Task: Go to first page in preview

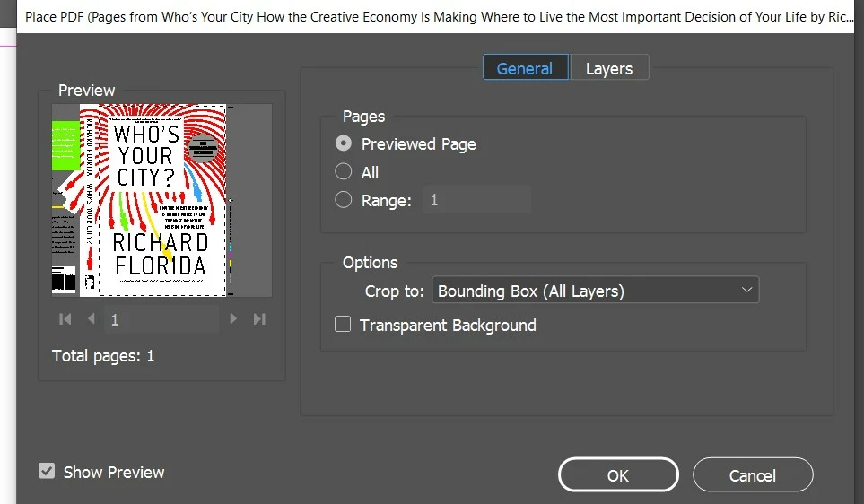Action: 65,319
